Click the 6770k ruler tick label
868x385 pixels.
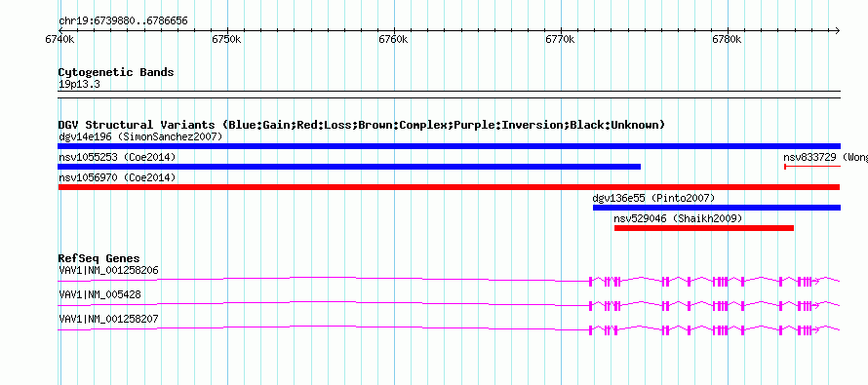coord(560,40)
